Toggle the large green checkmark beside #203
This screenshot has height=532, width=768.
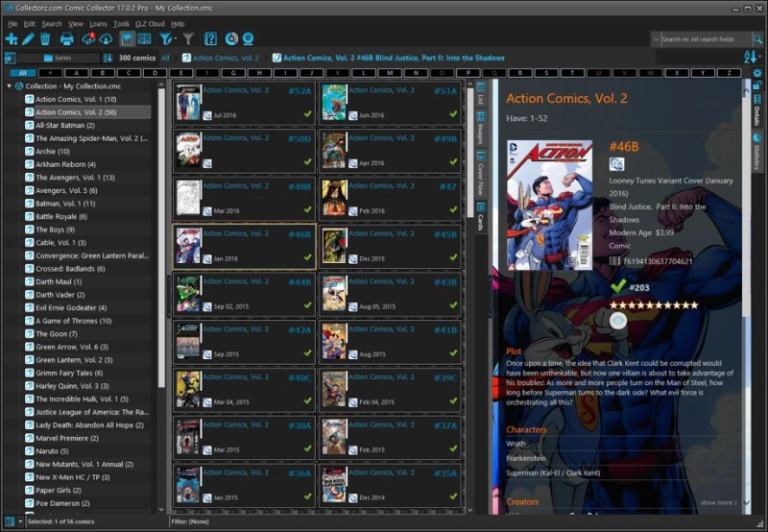pyautogui.click(x=618, y=286)
